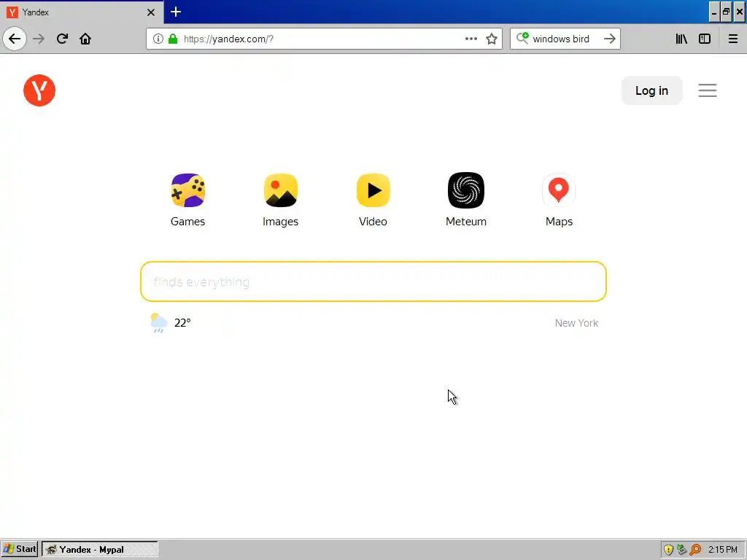Click the 22° temperature reading

pyautogui.click(x=182, y=323)
